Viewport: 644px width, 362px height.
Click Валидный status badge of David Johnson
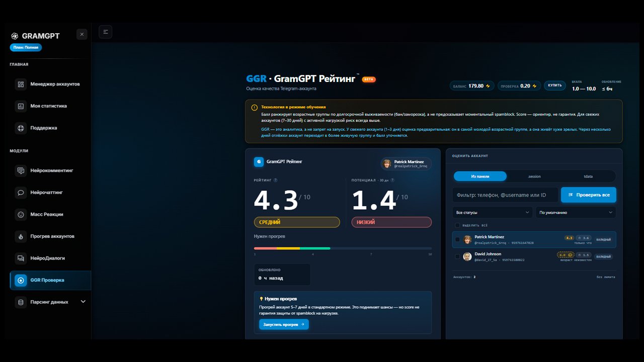(x=604, y=256)
